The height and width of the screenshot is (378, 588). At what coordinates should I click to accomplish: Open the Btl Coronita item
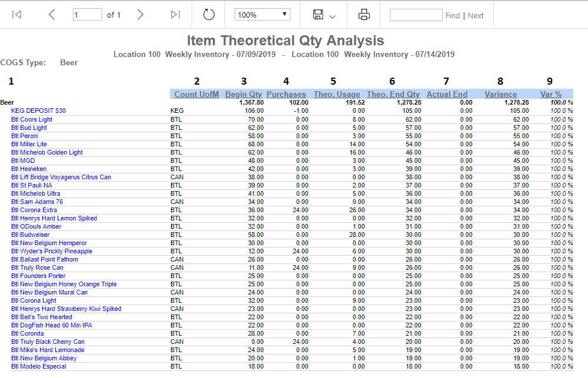[28, 334]
